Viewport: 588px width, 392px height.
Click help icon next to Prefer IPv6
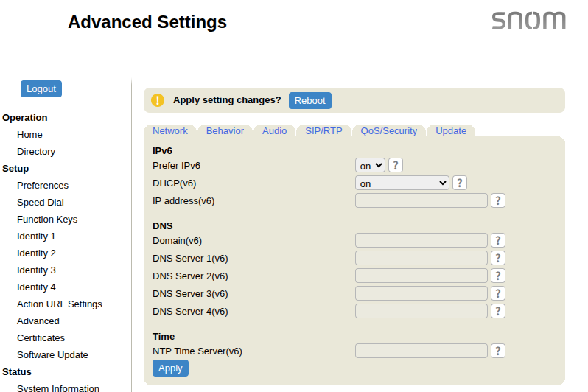[396, 166]
